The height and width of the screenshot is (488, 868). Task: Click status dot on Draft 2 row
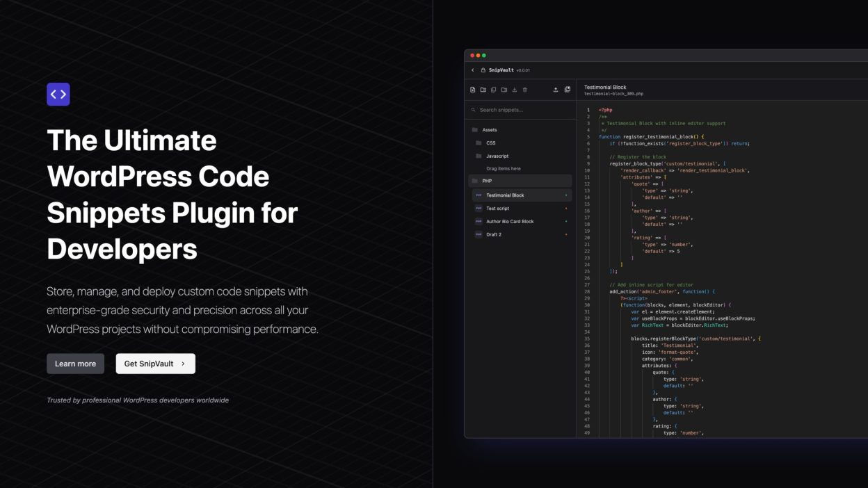[x=566, y=235]
